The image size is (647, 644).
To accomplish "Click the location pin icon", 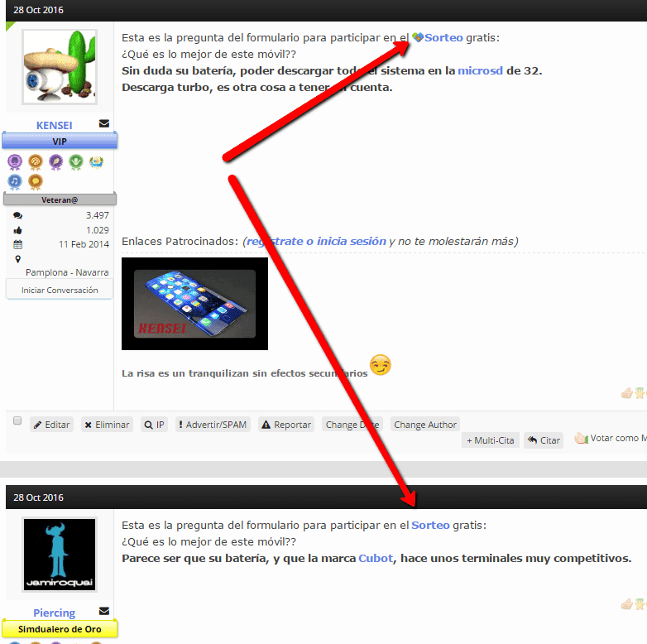I will pyautogui.click(x=17, y=259).
